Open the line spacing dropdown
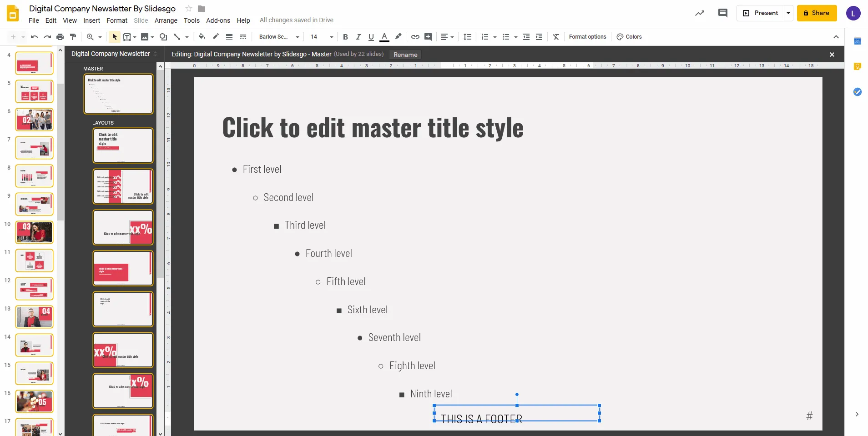 [x=468, y=37]
